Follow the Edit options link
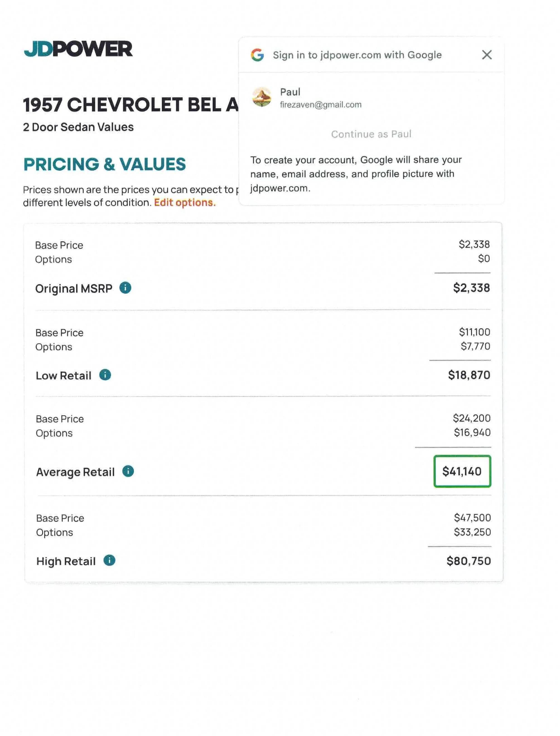The width and height of the screenshot is (560, 736). coord(185,202)
